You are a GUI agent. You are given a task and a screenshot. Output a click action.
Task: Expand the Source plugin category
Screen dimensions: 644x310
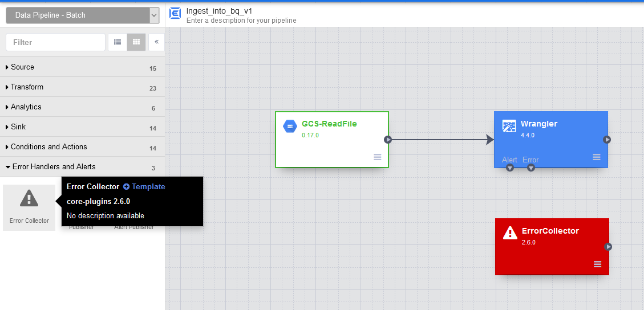82,67
